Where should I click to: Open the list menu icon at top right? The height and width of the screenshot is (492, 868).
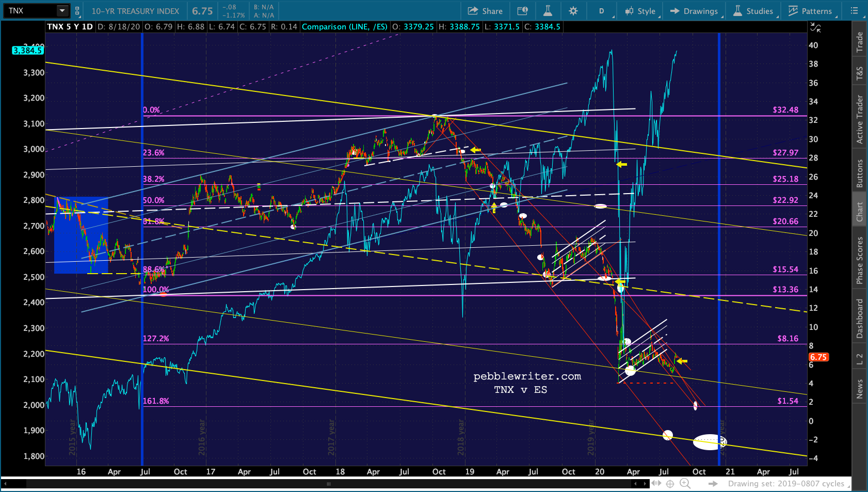pos(854,11)
